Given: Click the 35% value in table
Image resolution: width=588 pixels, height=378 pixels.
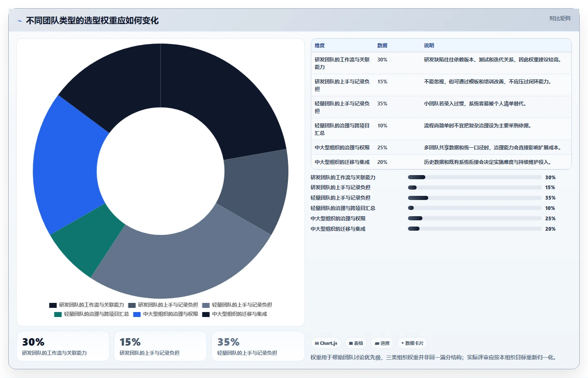Looking at the screenshot, I should point(382,104).
